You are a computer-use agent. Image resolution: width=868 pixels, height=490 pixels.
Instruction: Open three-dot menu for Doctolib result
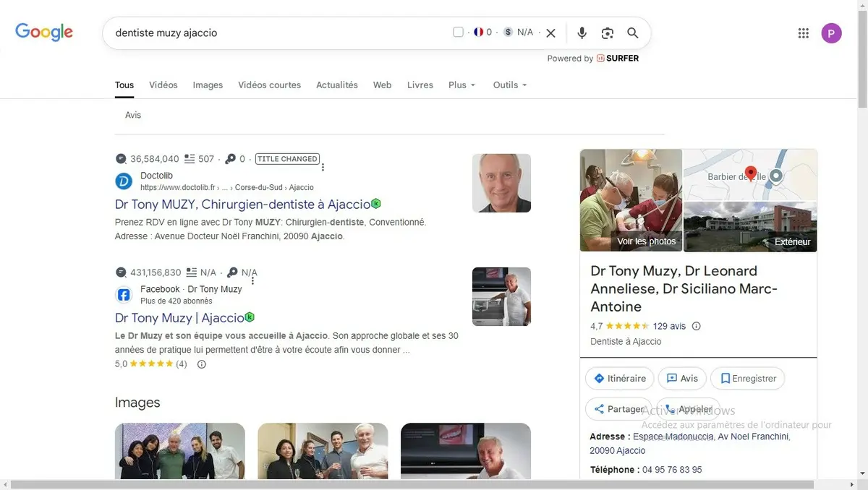[323, 168]
